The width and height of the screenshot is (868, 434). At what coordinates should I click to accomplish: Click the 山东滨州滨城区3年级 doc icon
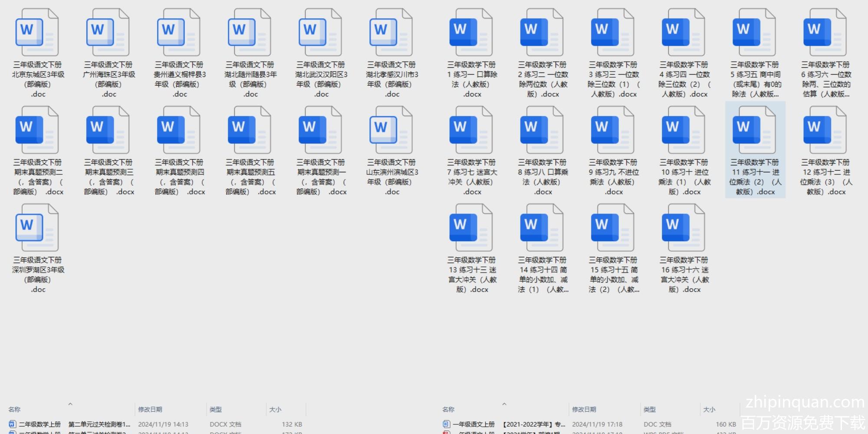coord(391,130)
